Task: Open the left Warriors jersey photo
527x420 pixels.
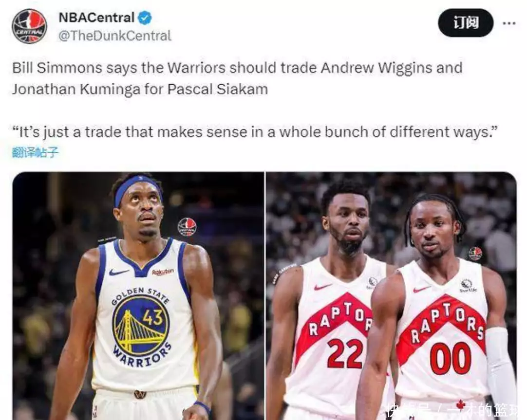Action: pos(138,296)
